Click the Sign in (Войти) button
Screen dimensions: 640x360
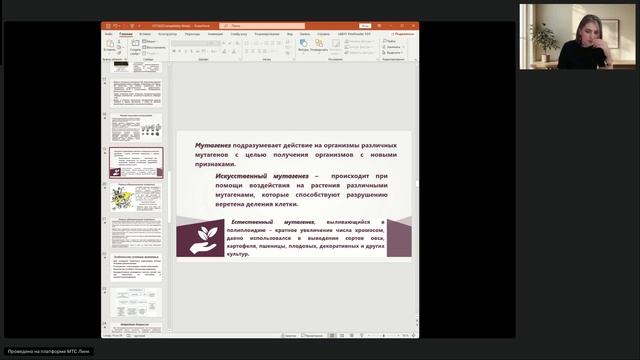coord(365,26)
